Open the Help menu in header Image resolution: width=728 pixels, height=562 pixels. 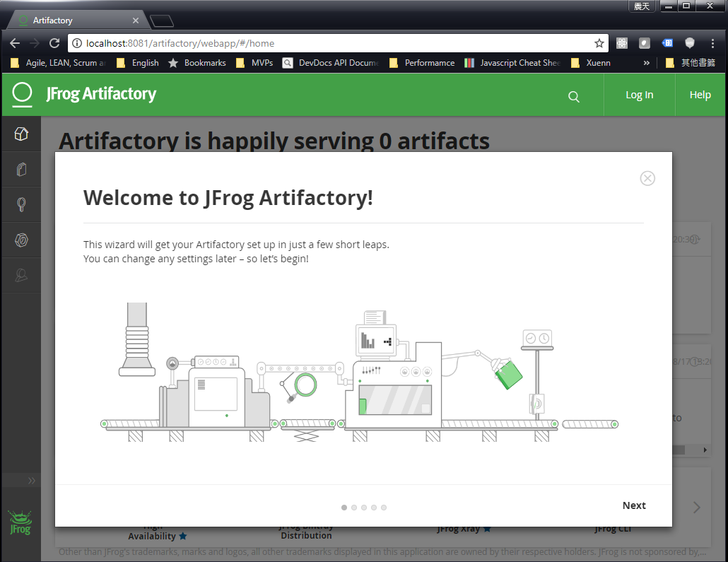coord(700,95)
